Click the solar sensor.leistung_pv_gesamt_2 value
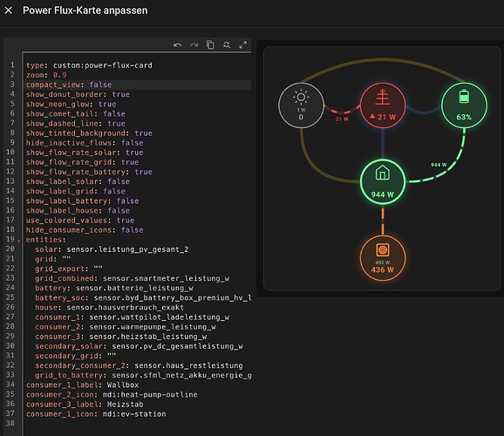 127,249
